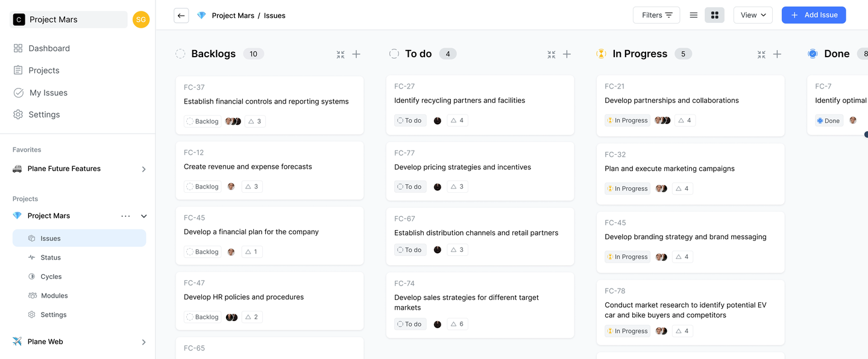Open state dropdown on FC-12 card

(x=203, y=187)
